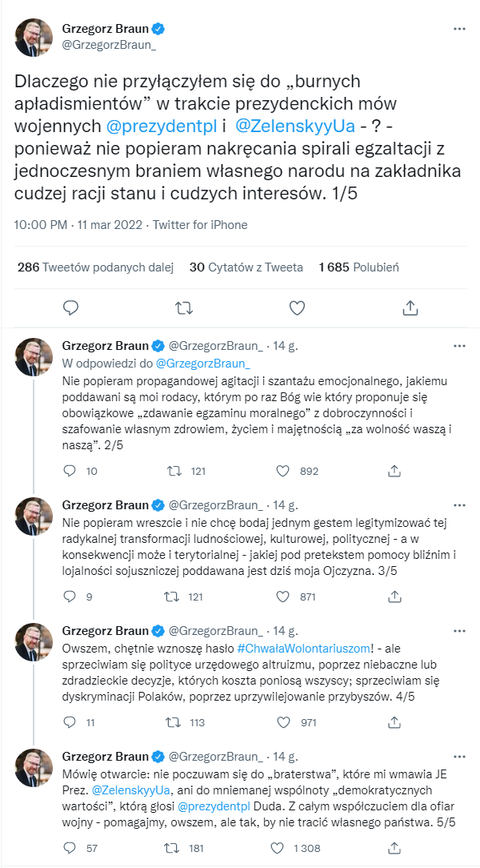Retweet the 3/5 reply tweet
Screen dimensions: 480x868
(171, 596)
